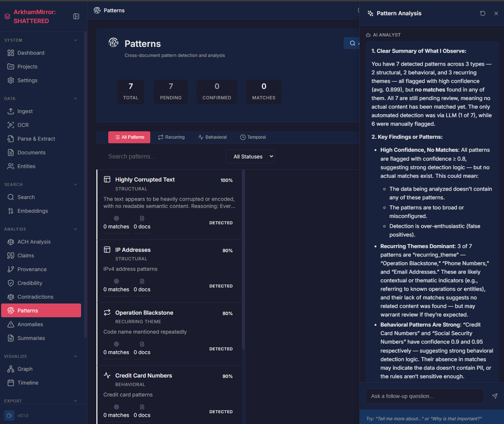Collapse the sidebar with the panel toggle icon
Screen dimensions: 504x424
tap(76, 16)
